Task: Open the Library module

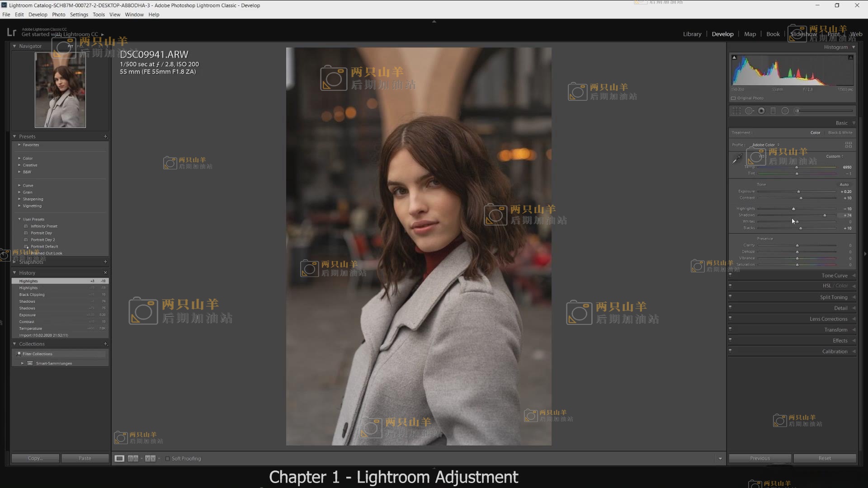Action: point(692,34)
